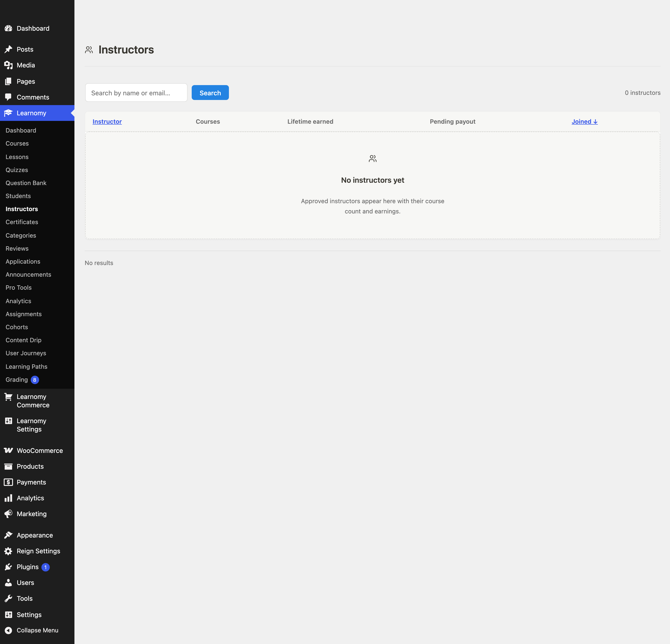Open the Reign Settings menu label
The height and width of the screenshot is (644, 670).
coord(38,551)
